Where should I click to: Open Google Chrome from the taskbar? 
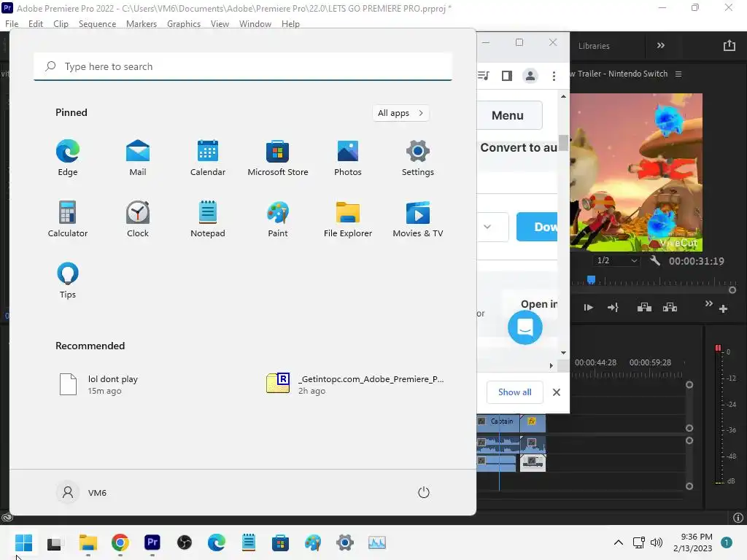tap(120, 542)
